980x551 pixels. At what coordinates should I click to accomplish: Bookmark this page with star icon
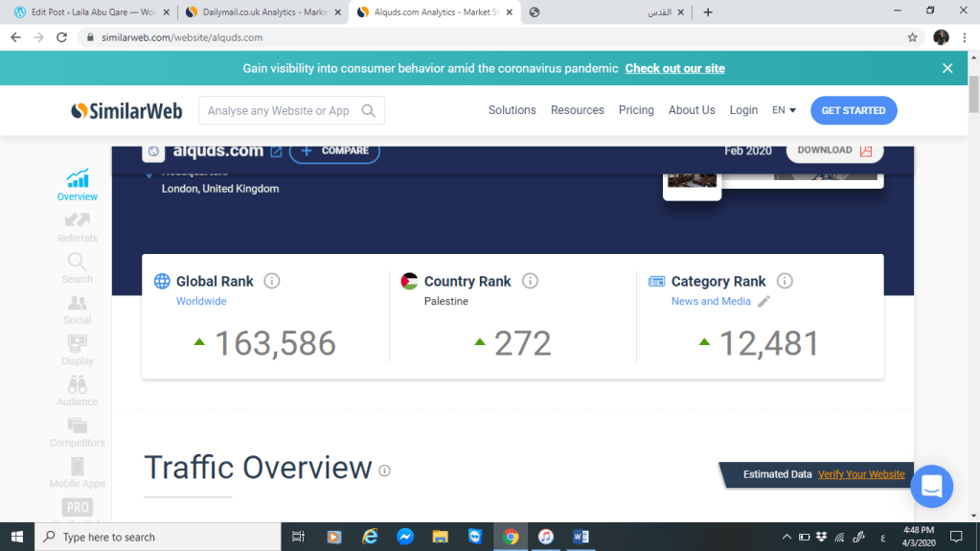(912, 37)
